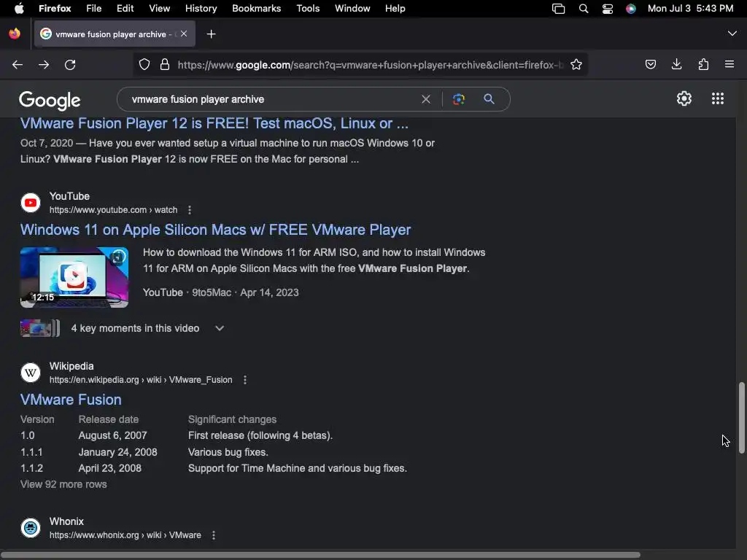Screen dimensions: 747x560
Task: Submit search with the magnifier icon
Action: (489, 99)
